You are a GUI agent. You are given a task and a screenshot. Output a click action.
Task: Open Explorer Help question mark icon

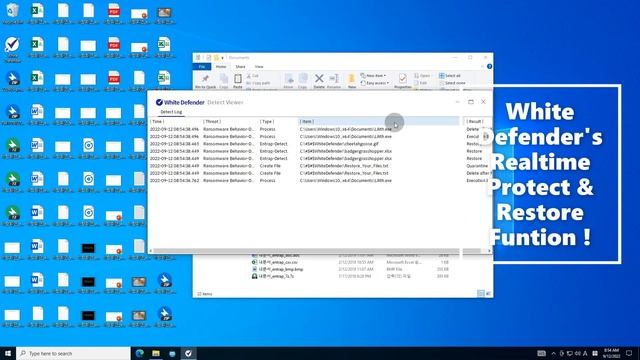489,67
